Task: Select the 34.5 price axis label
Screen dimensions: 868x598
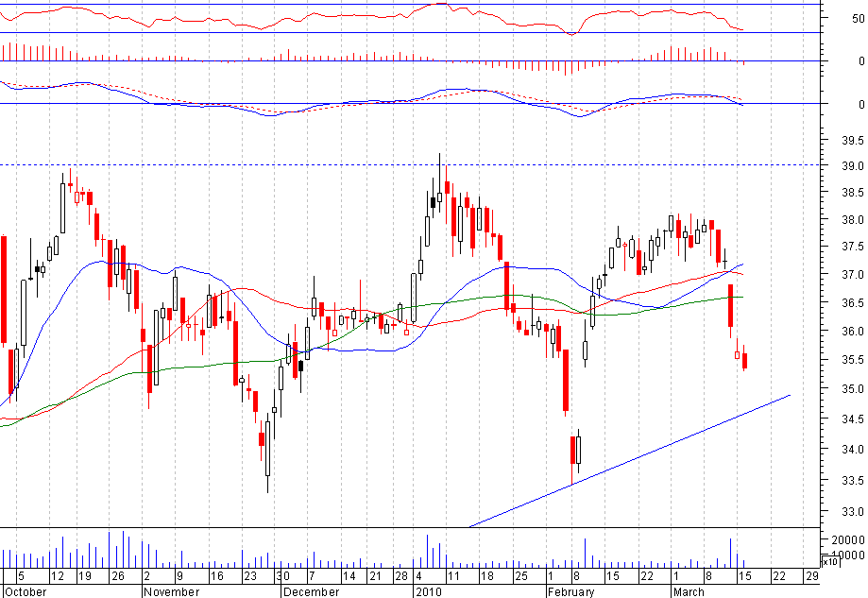Action: tap(853, 419)
